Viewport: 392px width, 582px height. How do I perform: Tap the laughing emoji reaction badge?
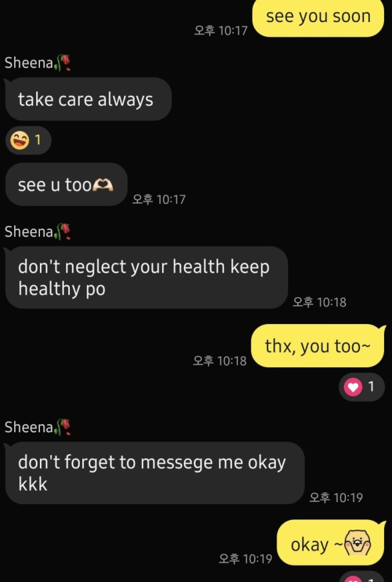[x=28, y=141]
